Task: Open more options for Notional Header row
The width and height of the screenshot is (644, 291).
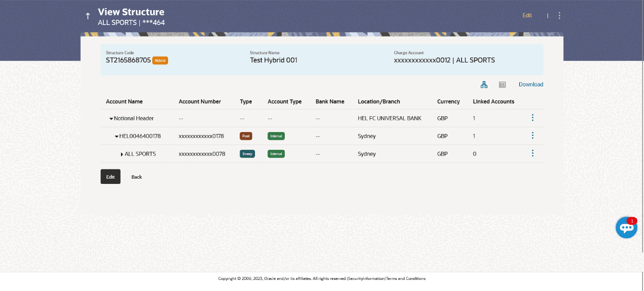Action: tap(532, 118)
